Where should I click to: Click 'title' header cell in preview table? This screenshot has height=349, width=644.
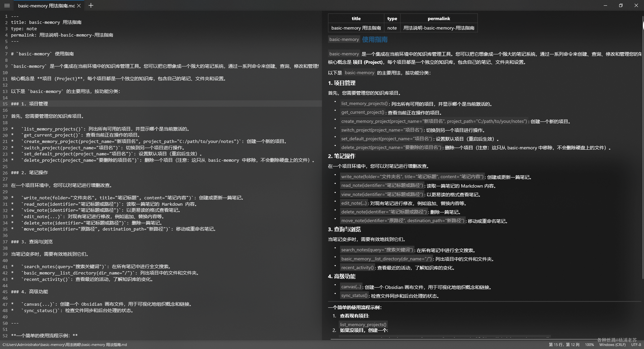click(x=356, y=18)
